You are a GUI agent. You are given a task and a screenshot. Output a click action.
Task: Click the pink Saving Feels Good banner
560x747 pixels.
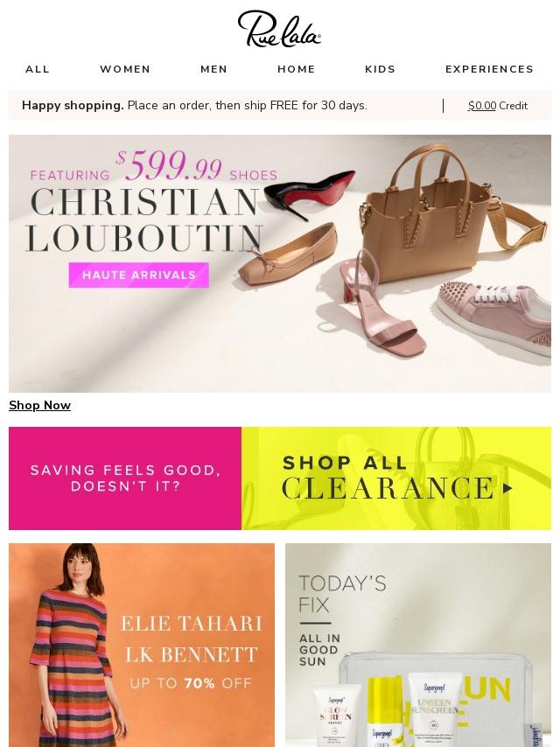tap(125, 478)
